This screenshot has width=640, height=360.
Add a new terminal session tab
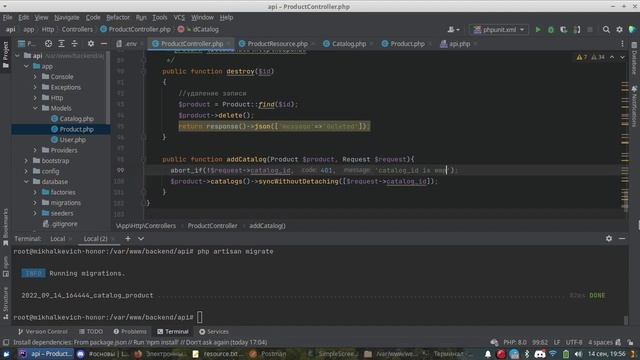pos(128,239)
